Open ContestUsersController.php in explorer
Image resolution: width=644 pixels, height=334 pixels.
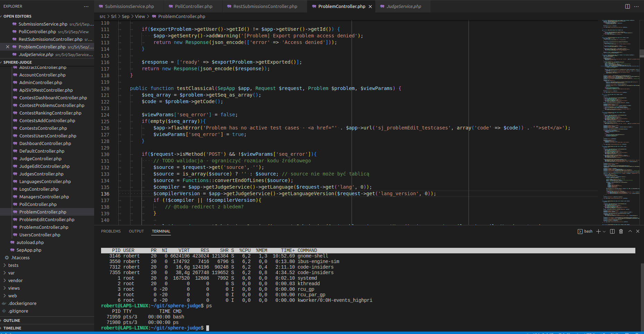[48, 136]
